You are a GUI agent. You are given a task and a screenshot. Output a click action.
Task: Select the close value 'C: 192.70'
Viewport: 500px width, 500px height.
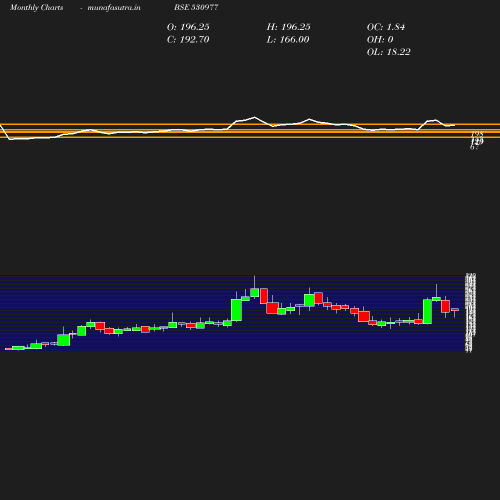click(x=188, y=39)
